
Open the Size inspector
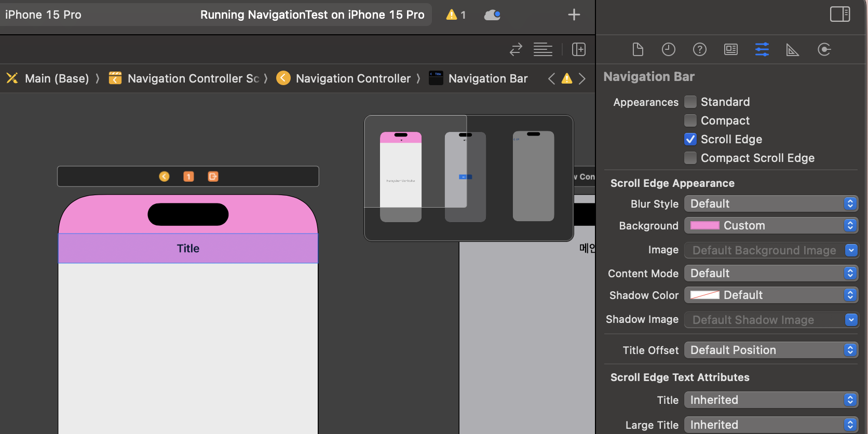click(793, 49)
